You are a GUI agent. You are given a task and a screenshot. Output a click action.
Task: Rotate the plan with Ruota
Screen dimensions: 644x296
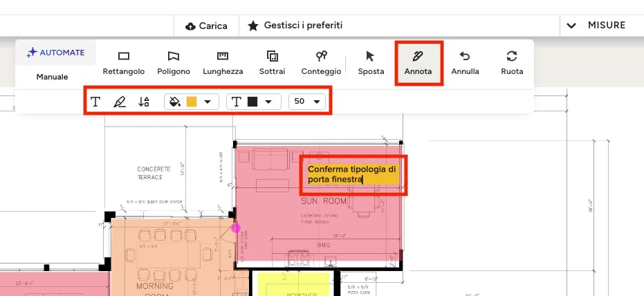point(512,62)
